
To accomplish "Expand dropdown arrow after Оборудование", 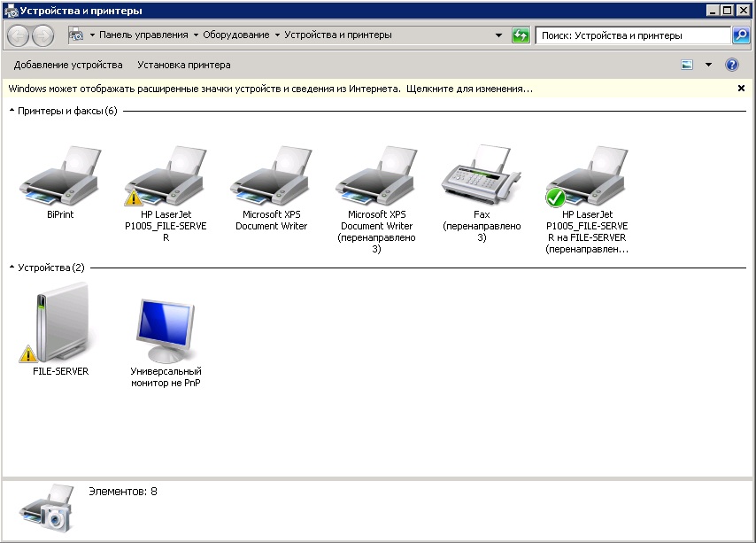I will click(x=277, y=35).
